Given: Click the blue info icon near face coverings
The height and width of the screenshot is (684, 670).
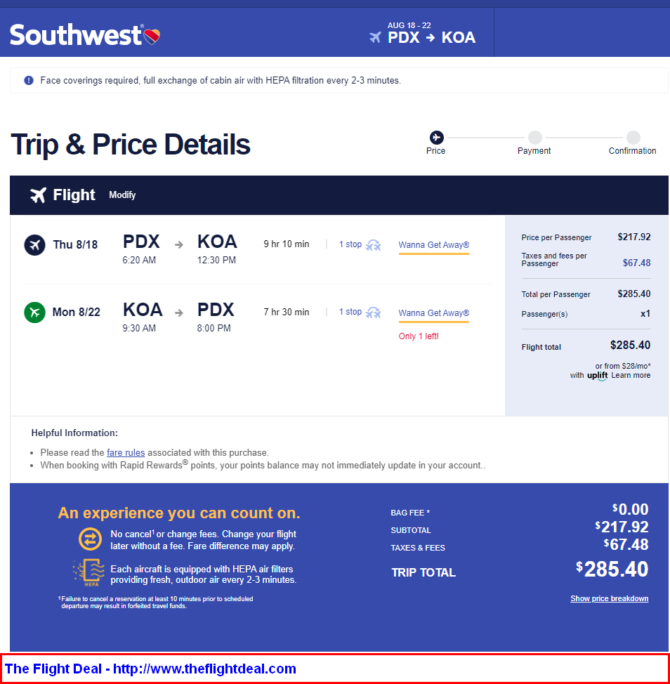Looking at the screenshot, I should coord(29,80).
